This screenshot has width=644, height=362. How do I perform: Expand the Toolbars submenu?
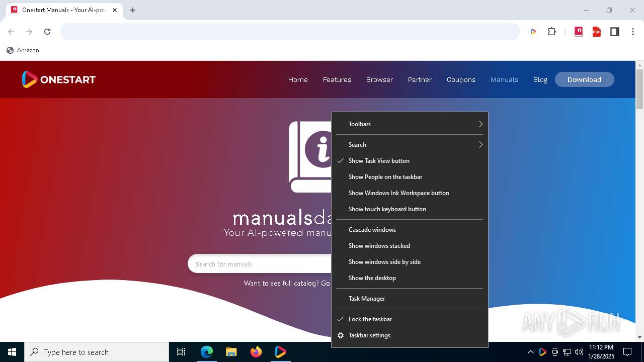point(410,124)
